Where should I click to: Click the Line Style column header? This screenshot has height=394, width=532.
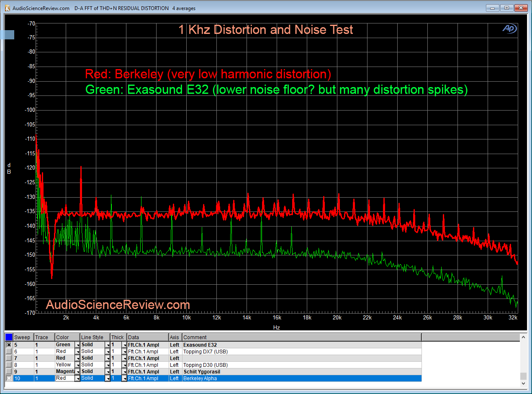95,337
